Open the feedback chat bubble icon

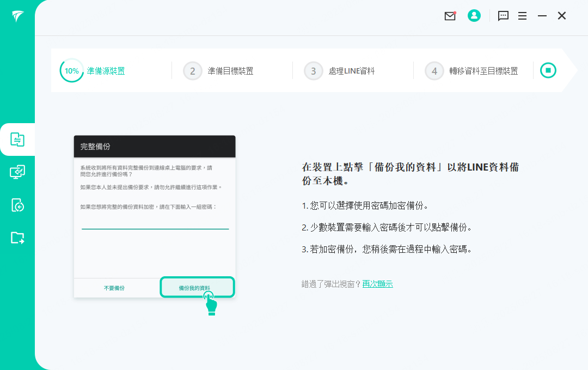coord(503,16)
